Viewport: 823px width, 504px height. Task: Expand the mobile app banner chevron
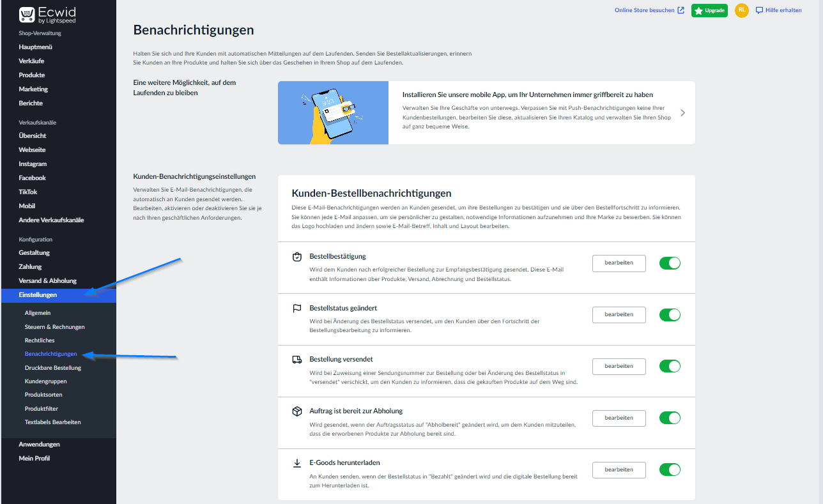[682, 112]
